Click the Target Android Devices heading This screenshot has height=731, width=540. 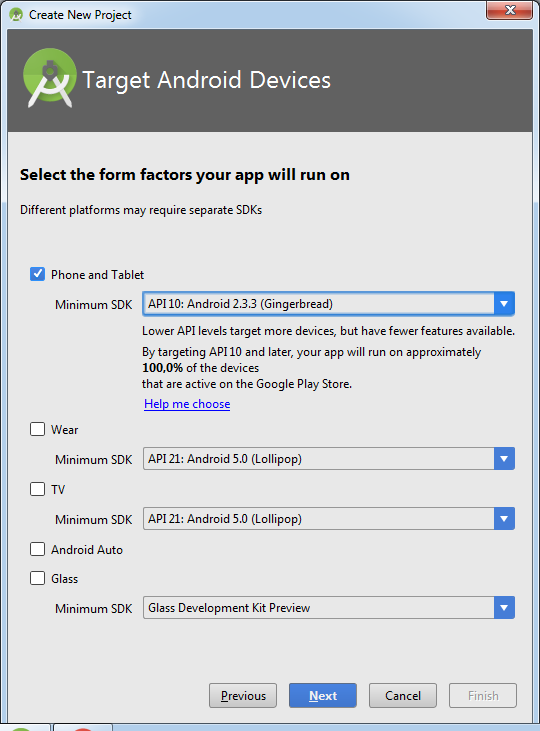(x=207, y=80)
